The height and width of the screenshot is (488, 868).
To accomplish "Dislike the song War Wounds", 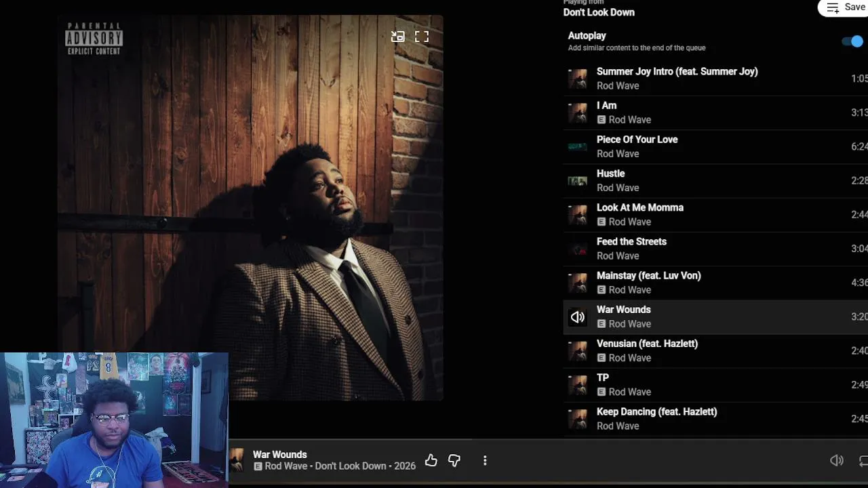I will click(x=454, y=461).
